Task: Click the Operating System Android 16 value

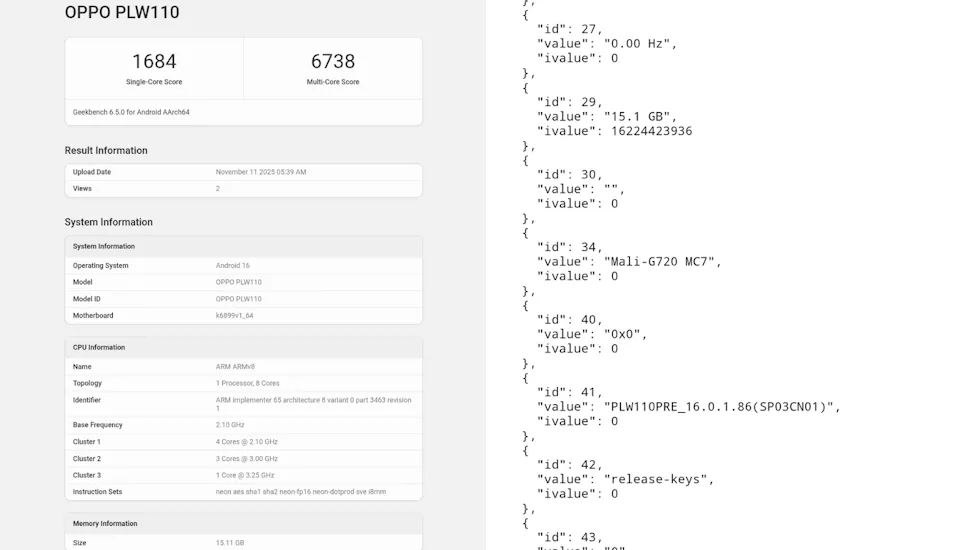Action: 232,266
